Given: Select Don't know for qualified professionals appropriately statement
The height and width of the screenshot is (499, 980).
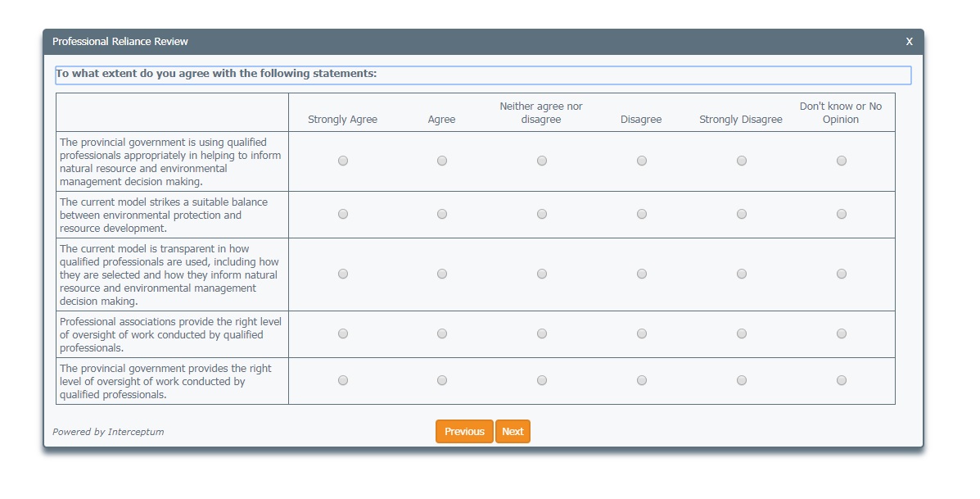Looking at the screenshot, I should pyautogui.click(x=842, y=161).
